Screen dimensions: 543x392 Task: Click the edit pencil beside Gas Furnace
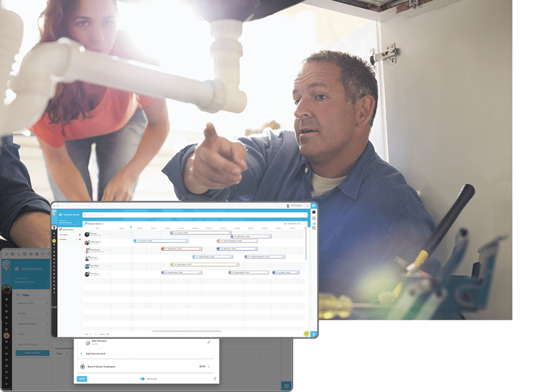click(x=209, y=342)
